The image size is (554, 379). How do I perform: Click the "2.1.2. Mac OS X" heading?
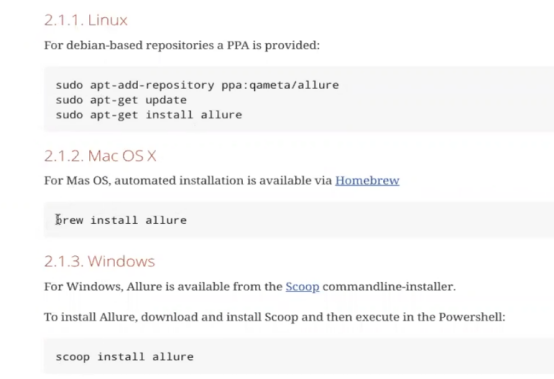100,156
